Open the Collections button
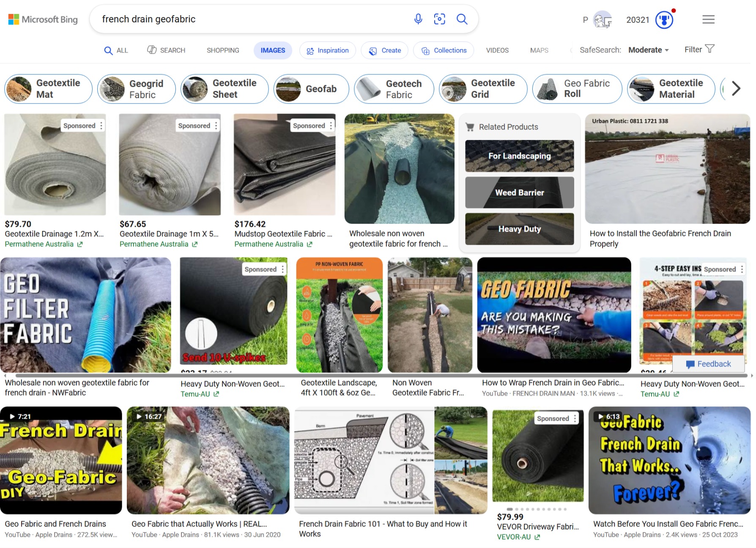 pyautogui.click(x=444, y=50)
